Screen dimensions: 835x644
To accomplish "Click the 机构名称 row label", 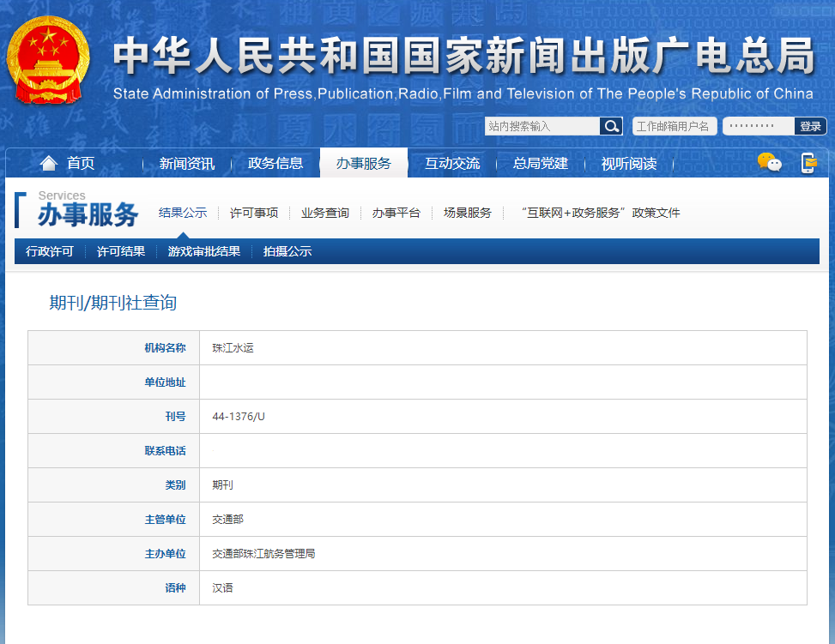I will (x=165, y=348).
